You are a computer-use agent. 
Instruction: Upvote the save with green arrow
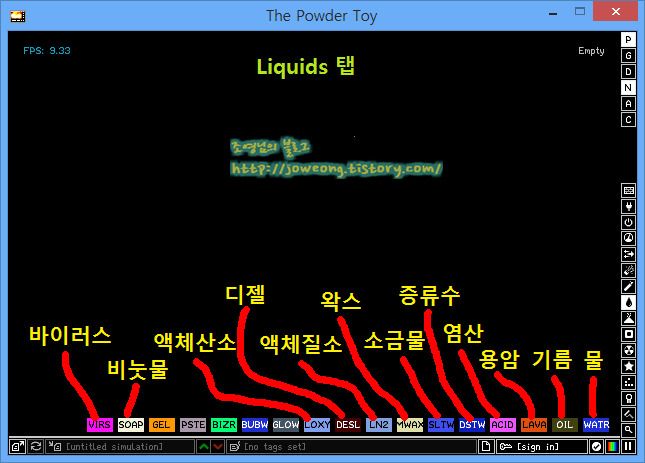click(x=204, y=446)
